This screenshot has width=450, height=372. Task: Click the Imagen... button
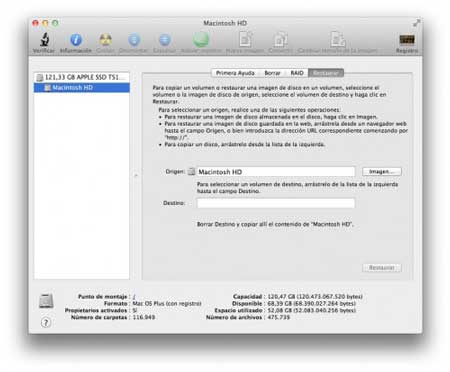tap(382, 171)
